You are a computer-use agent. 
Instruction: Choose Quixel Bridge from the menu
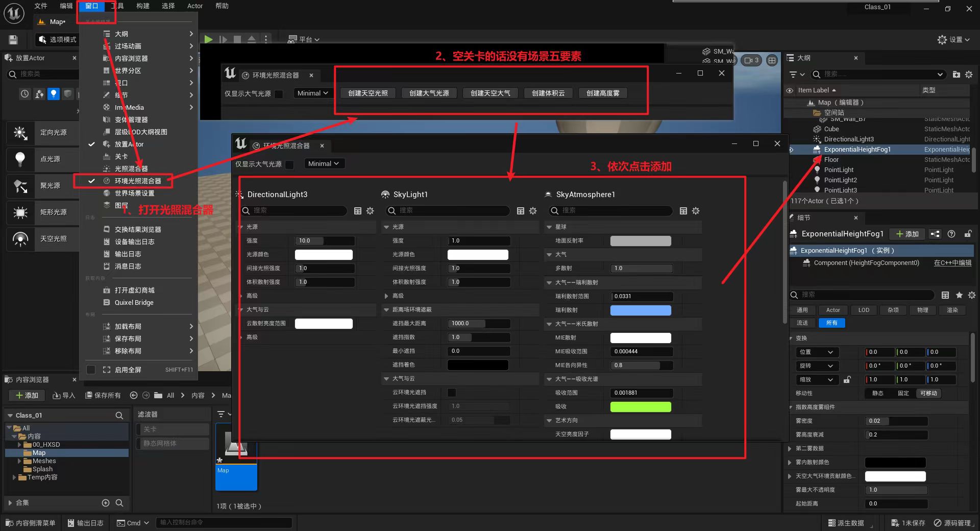coord(134,302)
